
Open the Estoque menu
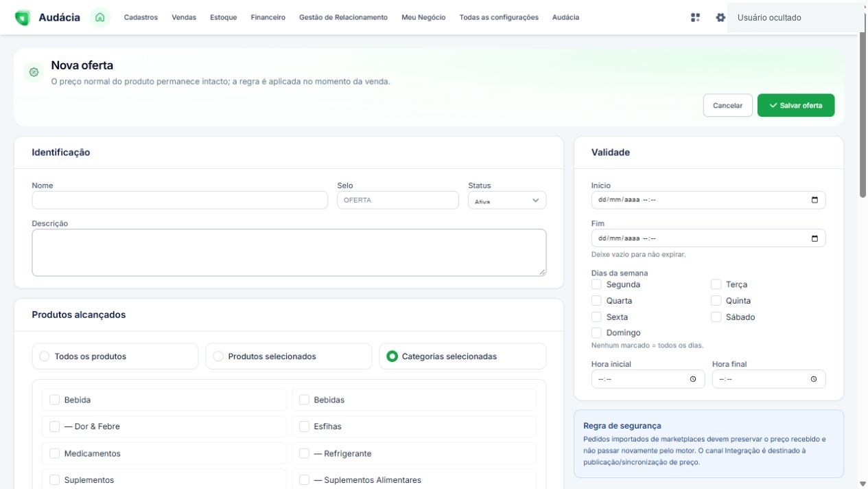point(224,18)
